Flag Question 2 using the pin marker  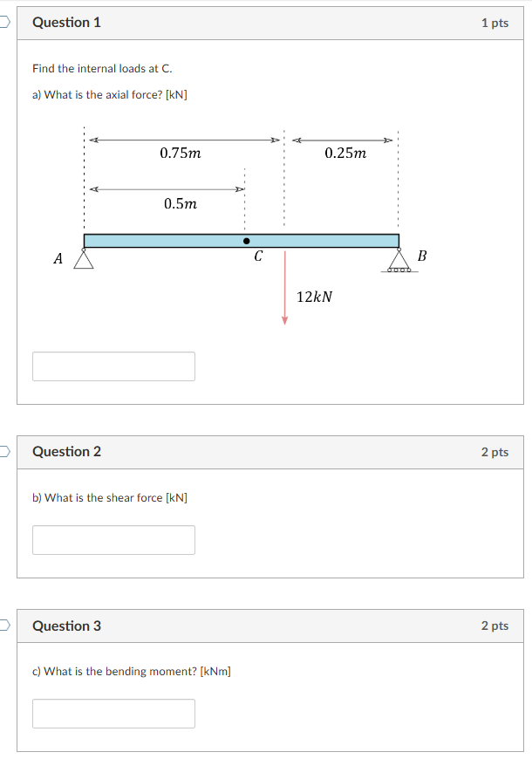(x=3, y=452)
